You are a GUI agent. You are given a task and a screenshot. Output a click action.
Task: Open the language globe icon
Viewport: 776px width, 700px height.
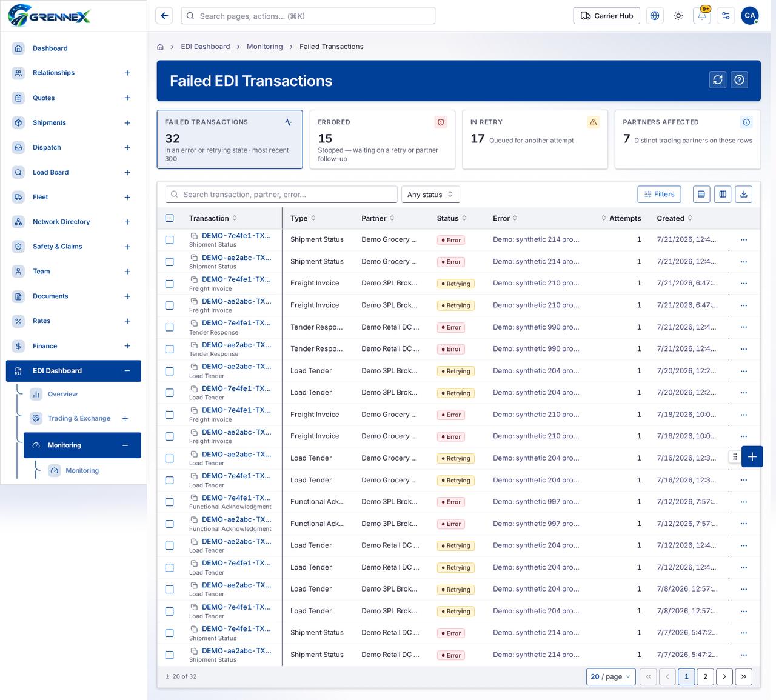(x=655, y=16)
